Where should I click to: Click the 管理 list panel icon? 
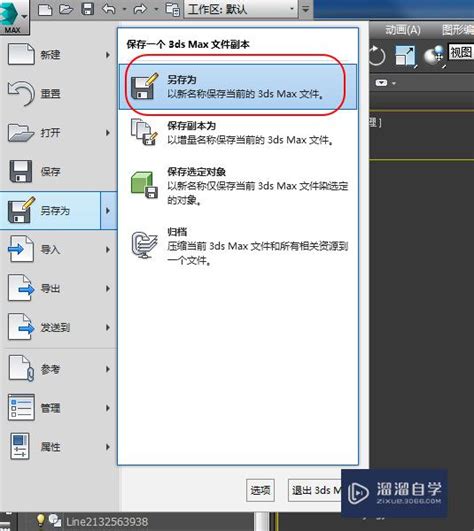(21, 407)
